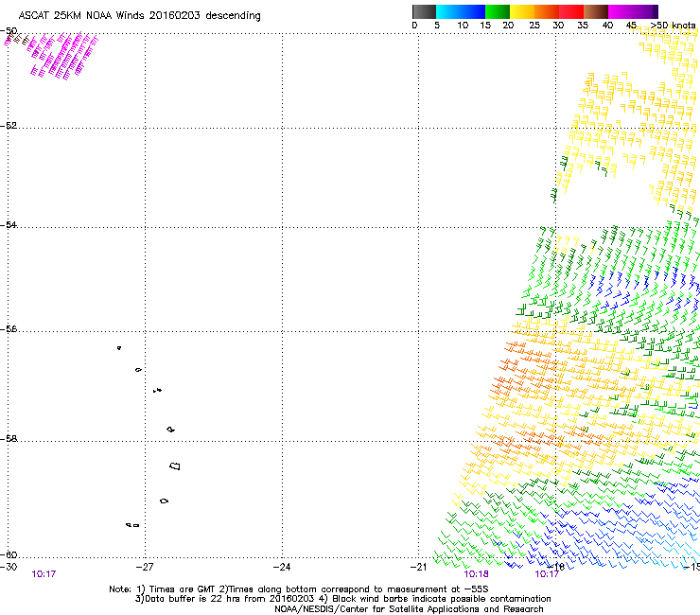This screenshot has width=700, height=615.
Task: Click the 10:17 time label near -30 longitude
Action: 44,574
